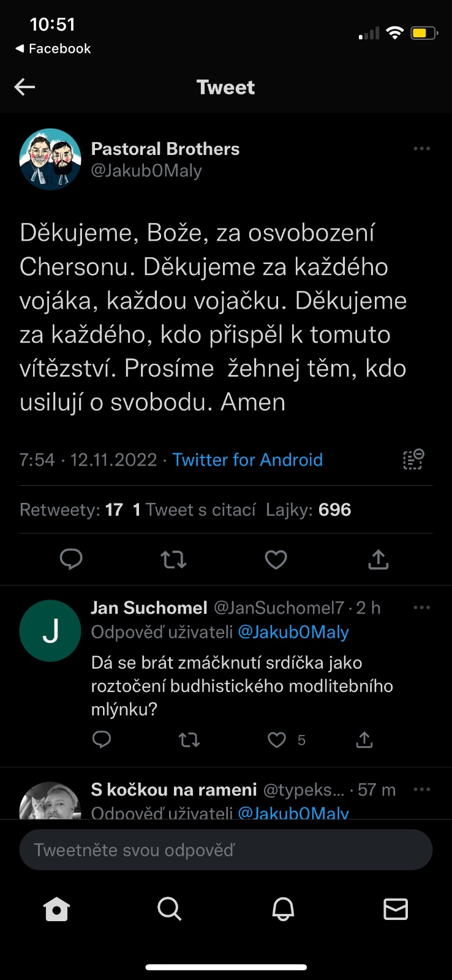Tap the 'Tweetněte svou odpověď' reply field
The image size is (452, 980).
(226, 850)
